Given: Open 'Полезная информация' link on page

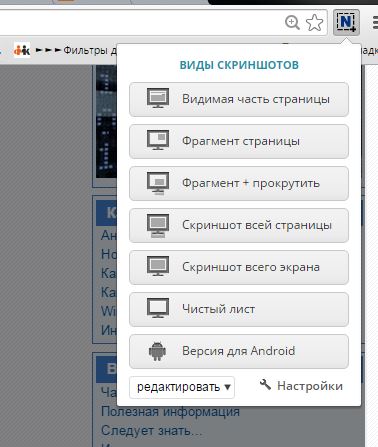Looking at the screenshot, I should click(170, 412).
